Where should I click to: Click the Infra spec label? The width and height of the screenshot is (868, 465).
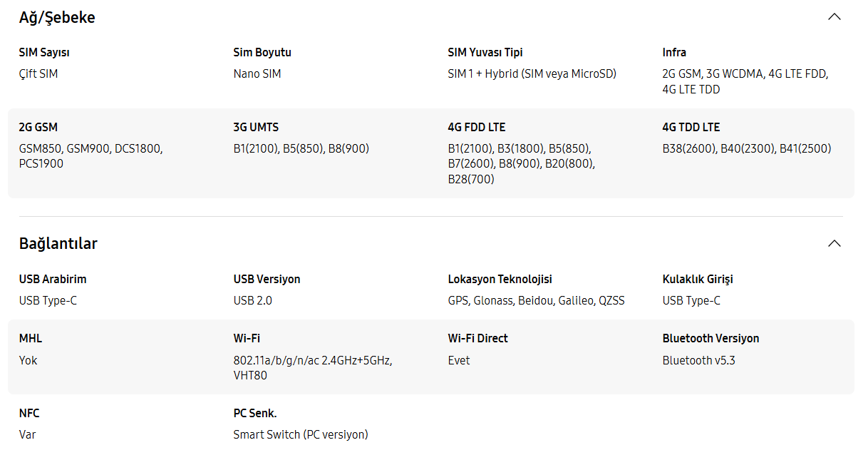click(674, 53)
